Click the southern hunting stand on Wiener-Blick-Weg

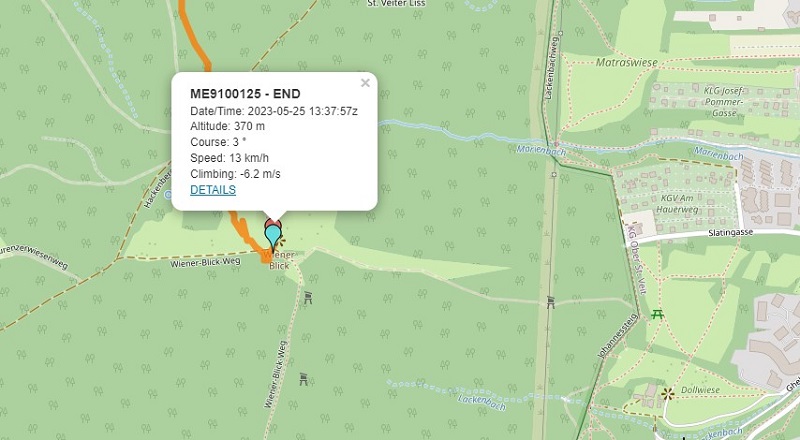(x=304, y=378)
